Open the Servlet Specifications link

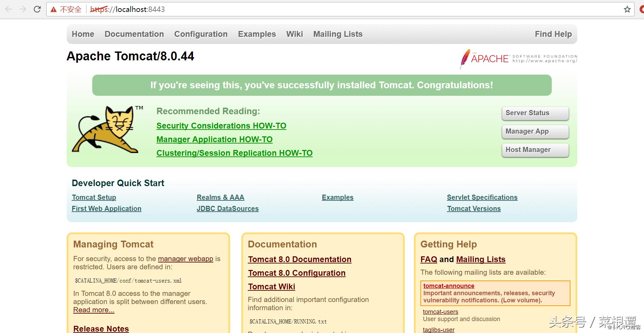482,197
